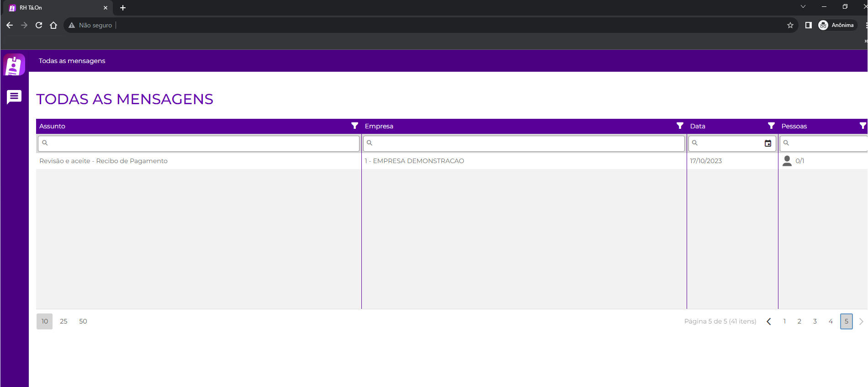Click the person icon beside 0/1
This screenshot has width=868, height=387.
pyautogui.click(x=787, y=161)
